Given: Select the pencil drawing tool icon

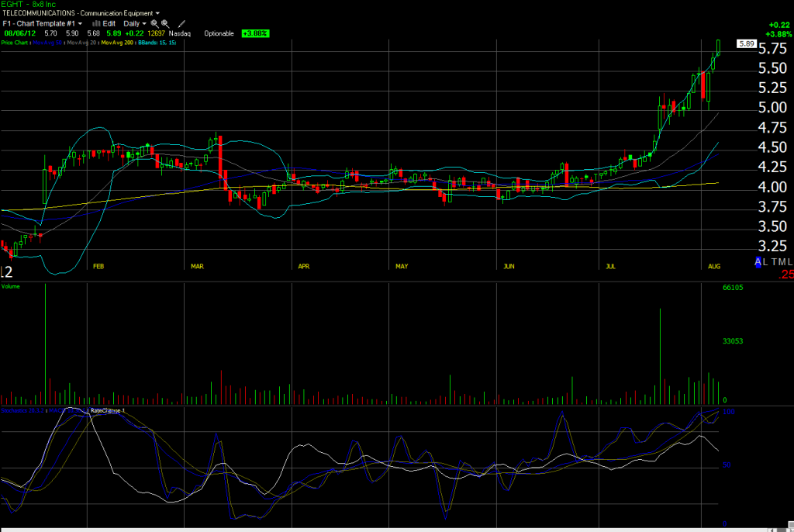Looking at the screenshot, I should [x=181, y=23].
